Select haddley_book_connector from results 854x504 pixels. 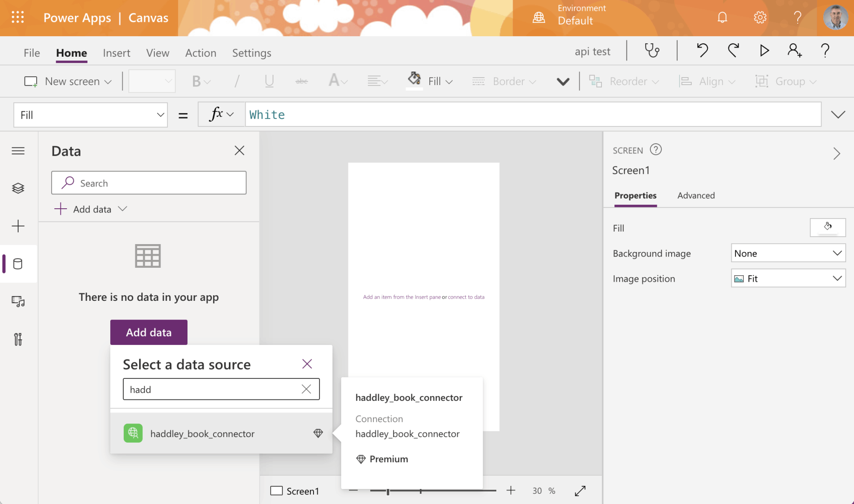point(202,434)
